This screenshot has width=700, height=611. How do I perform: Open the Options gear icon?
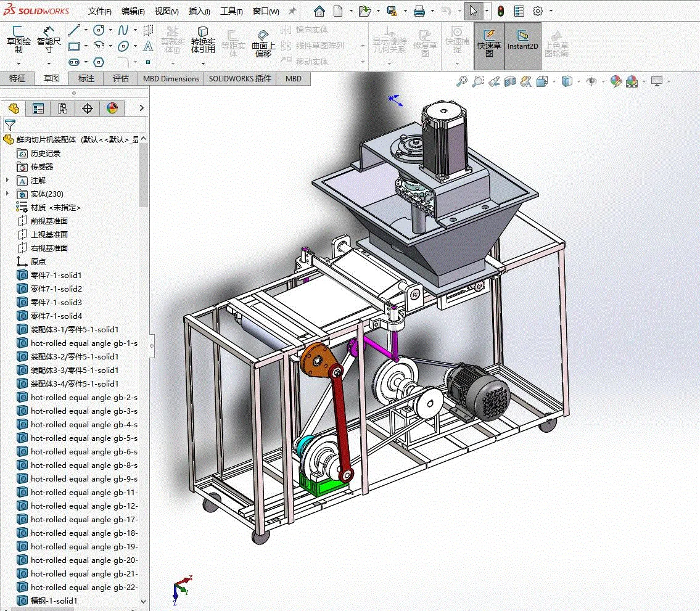(x=538, y=10)
